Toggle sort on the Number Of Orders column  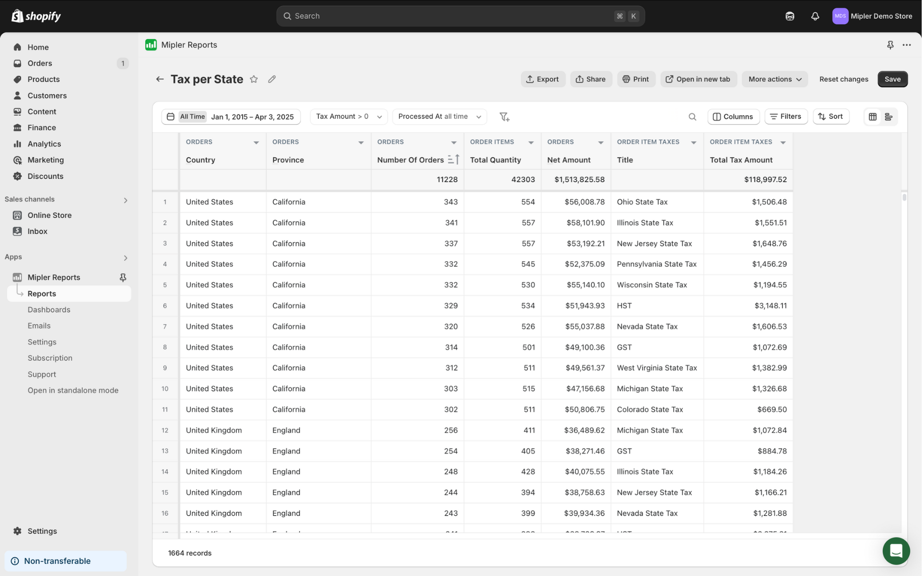[x=454, y=160]
